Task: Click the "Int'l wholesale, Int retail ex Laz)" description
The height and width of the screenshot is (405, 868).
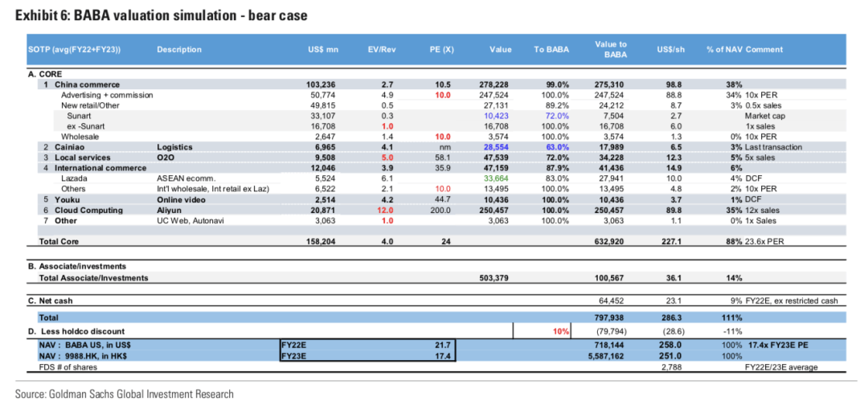Action: coord(213,189)
